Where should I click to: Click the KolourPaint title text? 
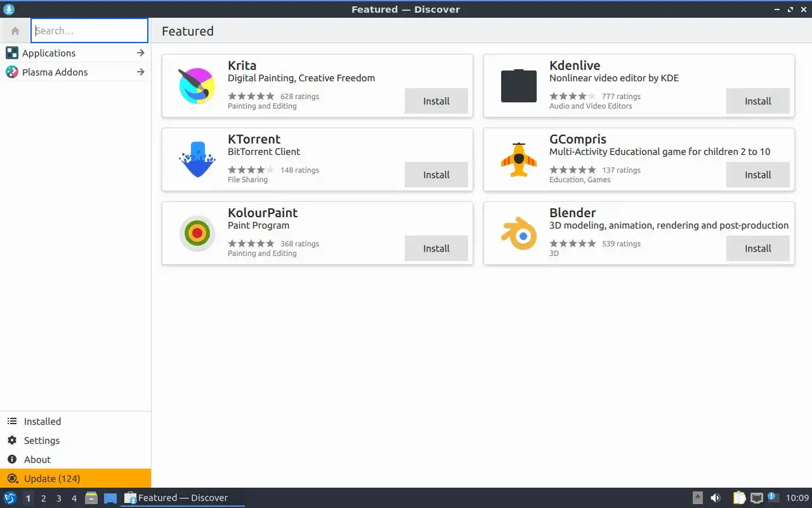pyautogui.click(x=263, y=213)
